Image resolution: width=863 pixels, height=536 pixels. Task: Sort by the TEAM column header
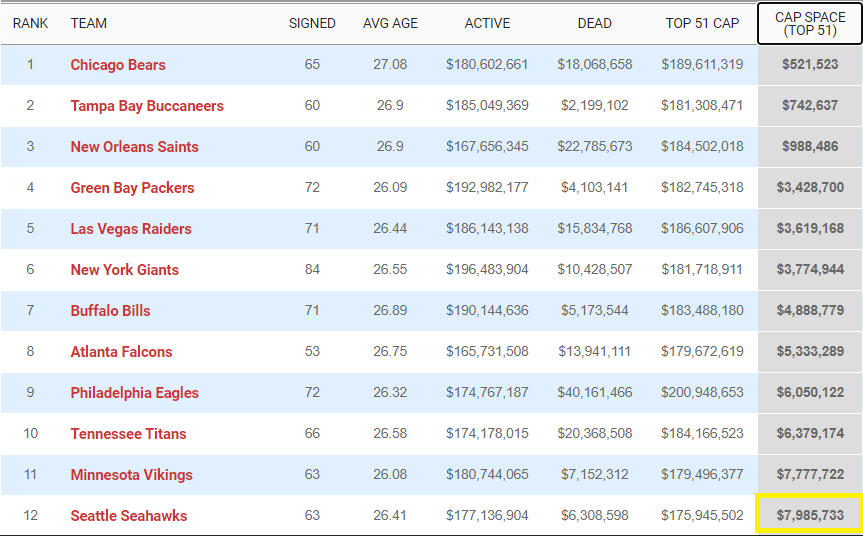(x=89, y=23)
